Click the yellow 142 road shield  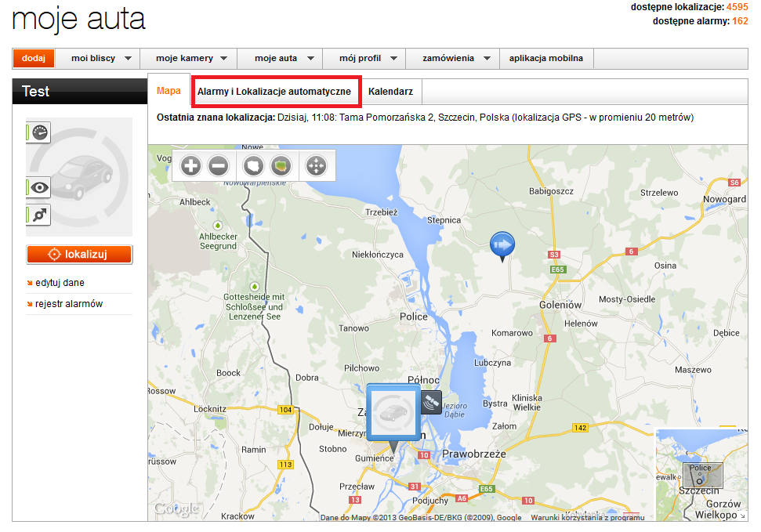pyautogui.click(x=580, y=428)
